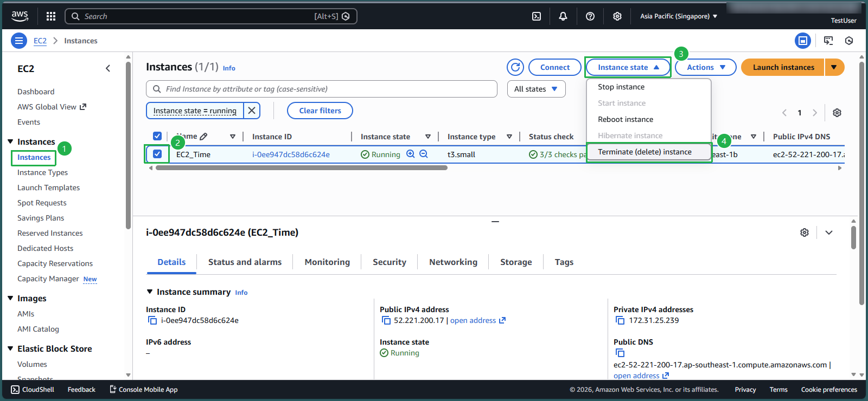Open Launch Templates in sidebar
The height and width of the screenshot is (401, 868).
(48, 187)
